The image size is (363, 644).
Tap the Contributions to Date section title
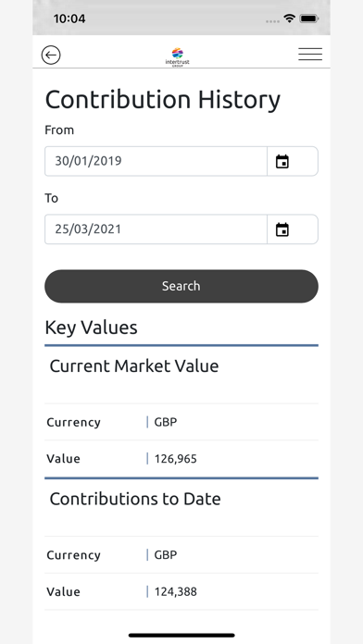coord(135,499)
